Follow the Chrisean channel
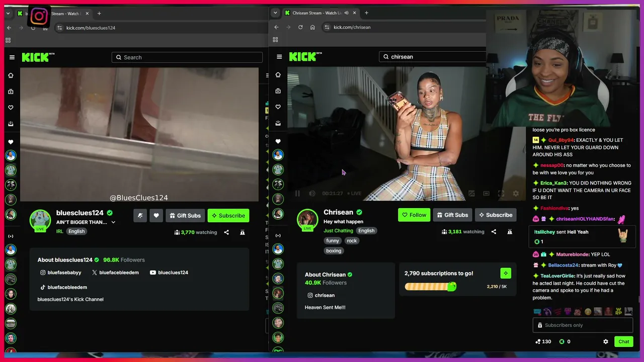644x362 pixels. pyautogui.click(x=414, y=215)
